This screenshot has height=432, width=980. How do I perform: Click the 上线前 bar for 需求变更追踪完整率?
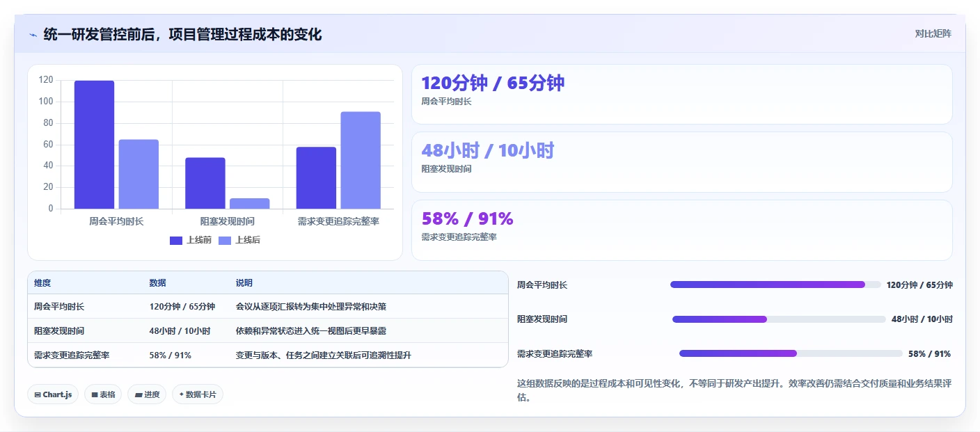[316, 177]
